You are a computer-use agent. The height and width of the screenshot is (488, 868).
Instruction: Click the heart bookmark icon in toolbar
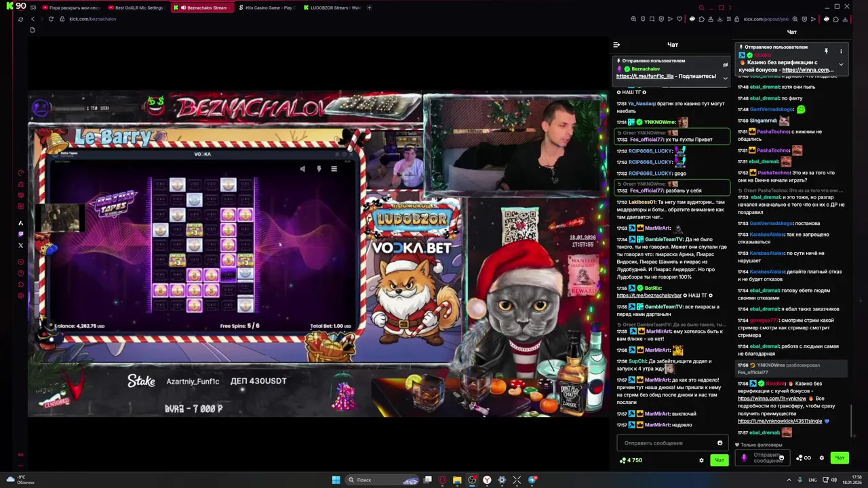679,19
